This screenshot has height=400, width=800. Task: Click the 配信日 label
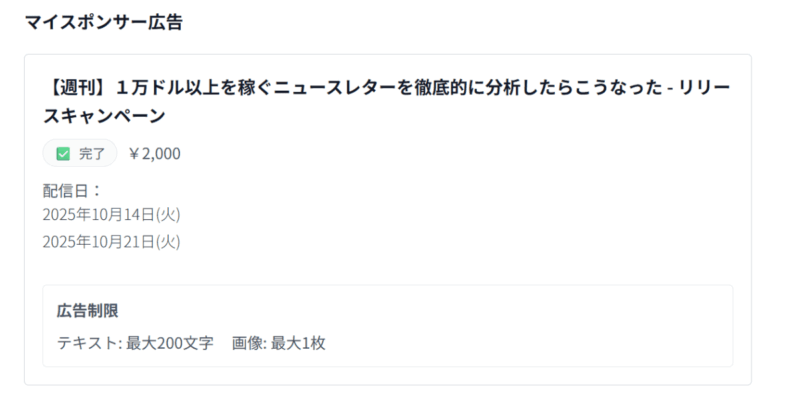tap(72, 190)
